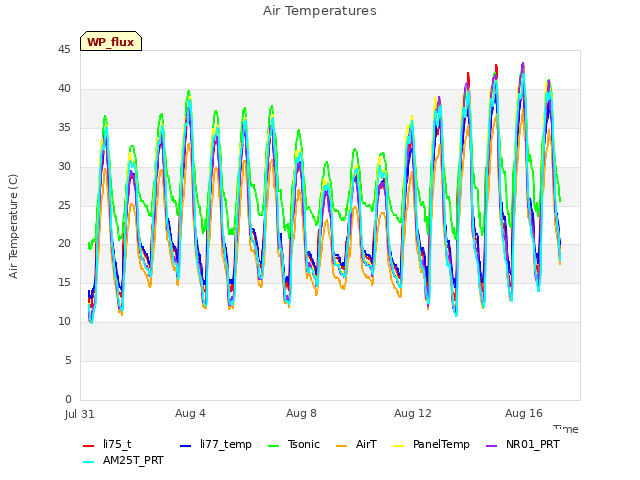
Task: Click the 45 y-axis tick label
Action: coord(64,49)
